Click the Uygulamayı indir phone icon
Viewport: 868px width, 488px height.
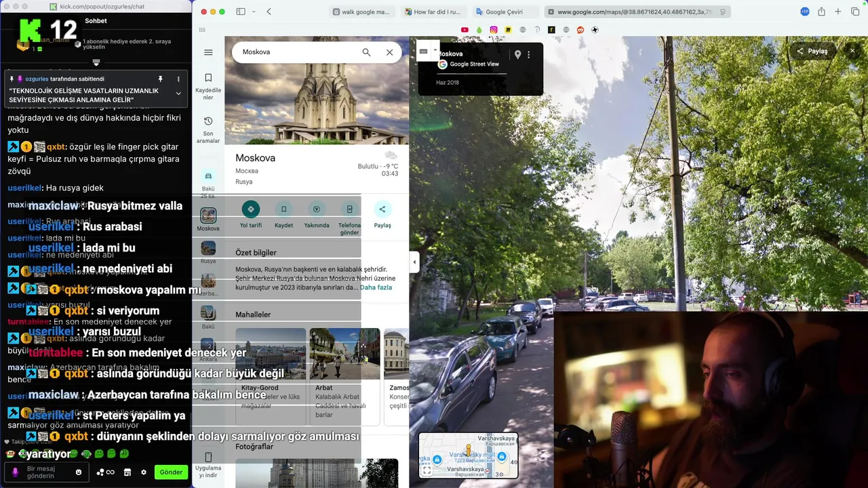208,457
